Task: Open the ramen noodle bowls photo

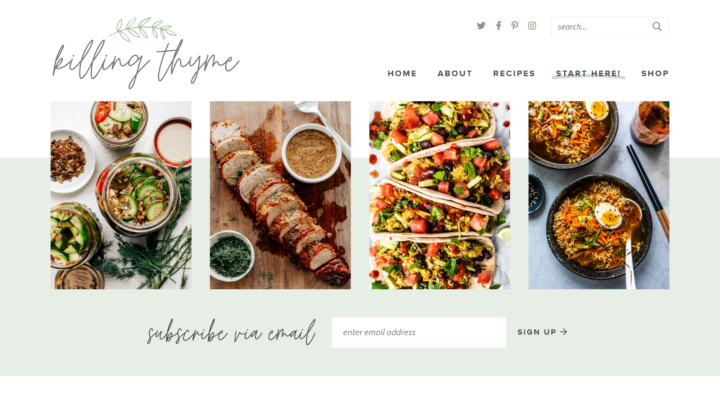Action: tap(599, 195)
